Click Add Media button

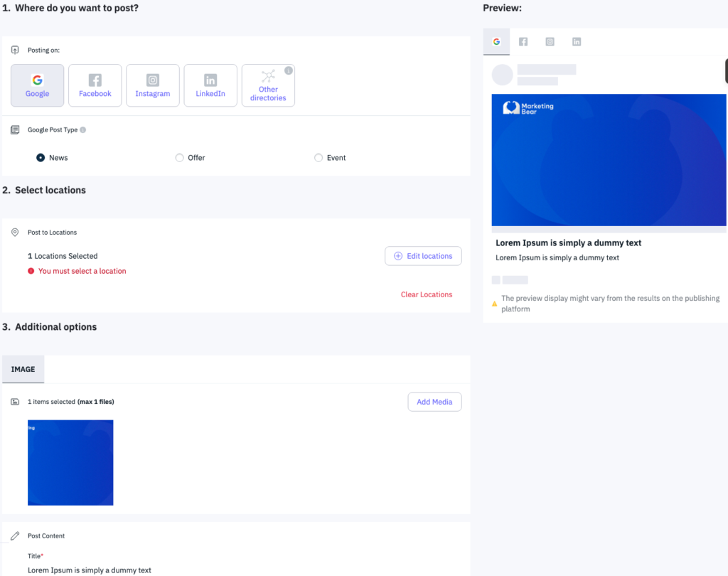coord(434,402)
